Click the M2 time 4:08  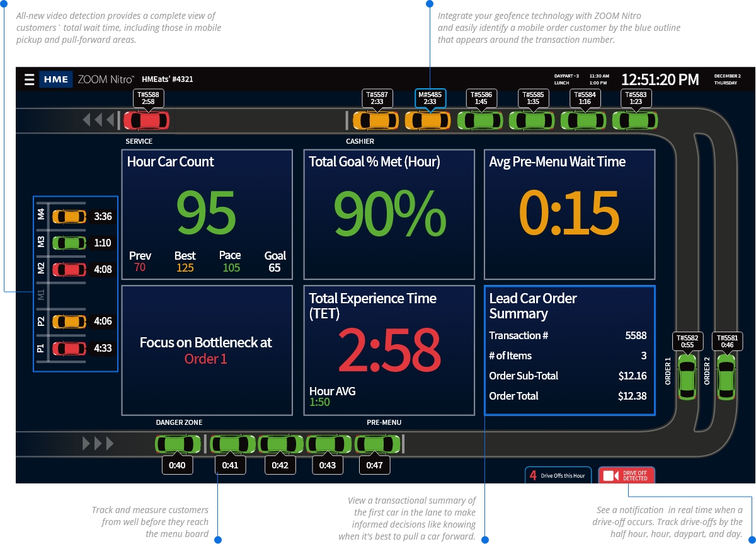pos(103,269)
